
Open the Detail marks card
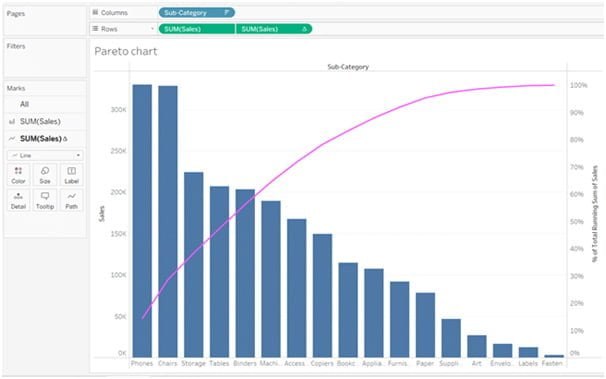coord(18,201)
